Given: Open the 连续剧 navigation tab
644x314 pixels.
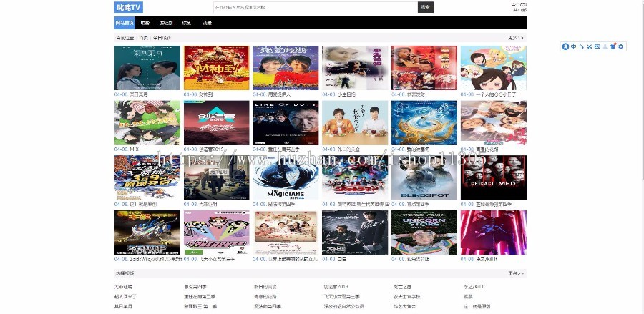Looking at the screenshot, I should click(166, 23).
